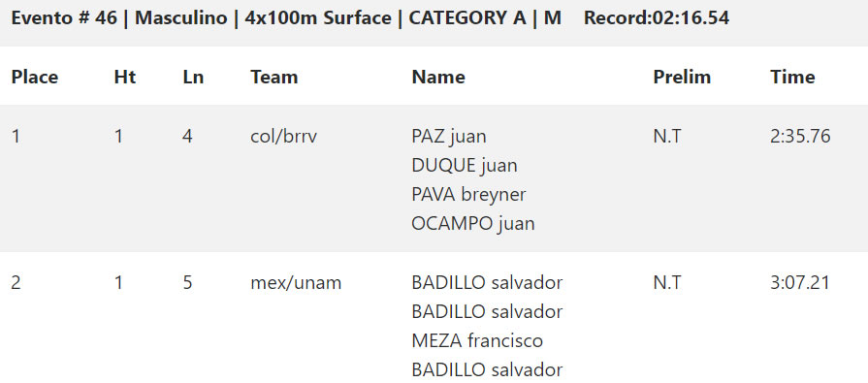Select the Team column header

point(274,77)
